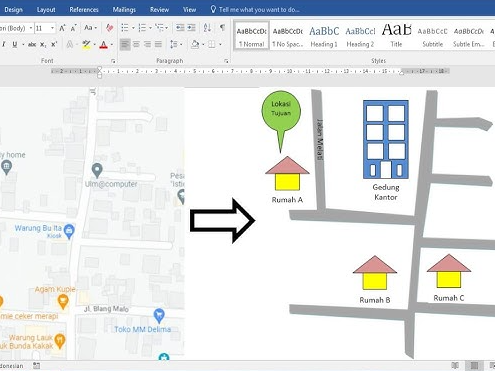Toggle superscript formatting
Image resolution: width=495 pixels, height=371 pixels.
click(54, 44)
